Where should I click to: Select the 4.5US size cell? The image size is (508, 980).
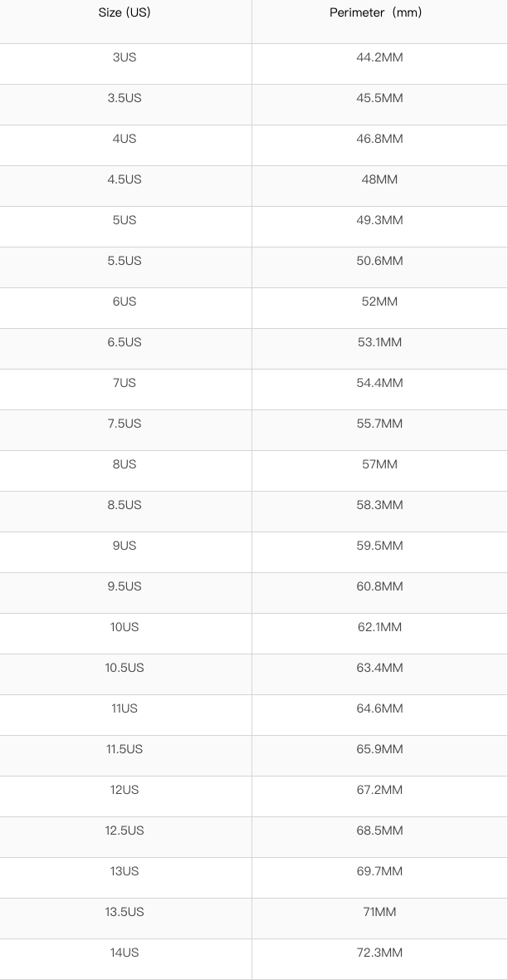click(125, 179)
